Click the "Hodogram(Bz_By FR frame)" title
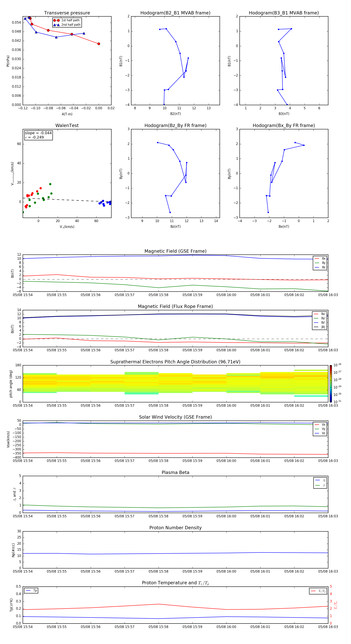 coord(175,125)
